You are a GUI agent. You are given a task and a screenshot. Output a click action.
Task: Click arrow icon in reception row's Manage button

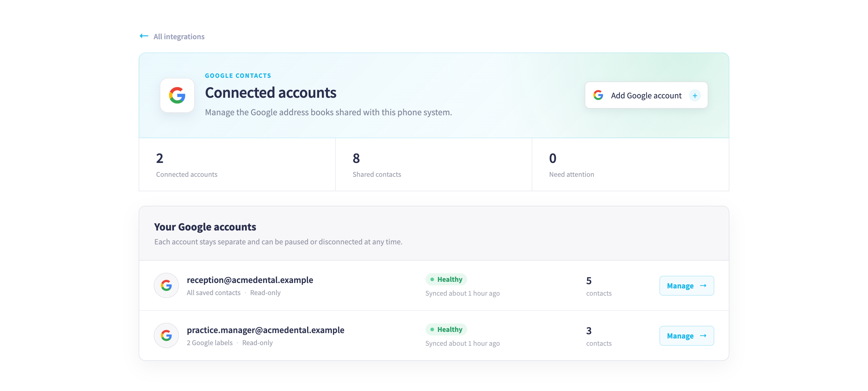pyautogui.click(x=703, y=285)
